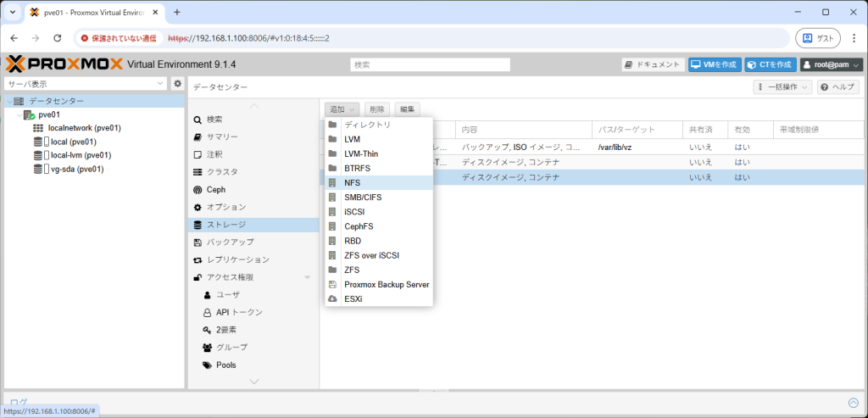Open API トークン panel
The width and height of the screenshot is (868, 418).
(253, 312)
